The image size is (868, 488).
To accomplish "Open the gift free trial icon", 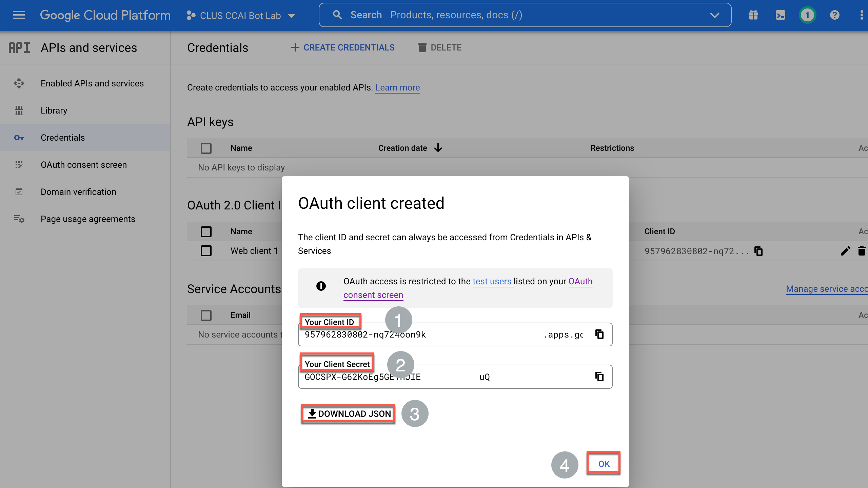I will [x=753, y=15].
